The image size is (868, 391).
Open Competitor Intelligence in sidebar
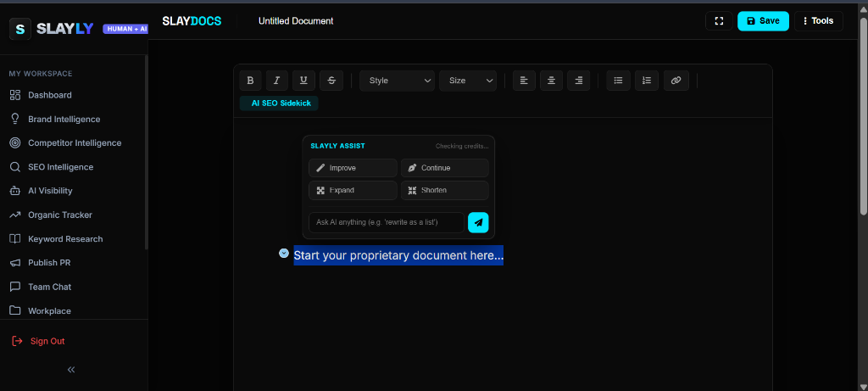click(75, 142)
